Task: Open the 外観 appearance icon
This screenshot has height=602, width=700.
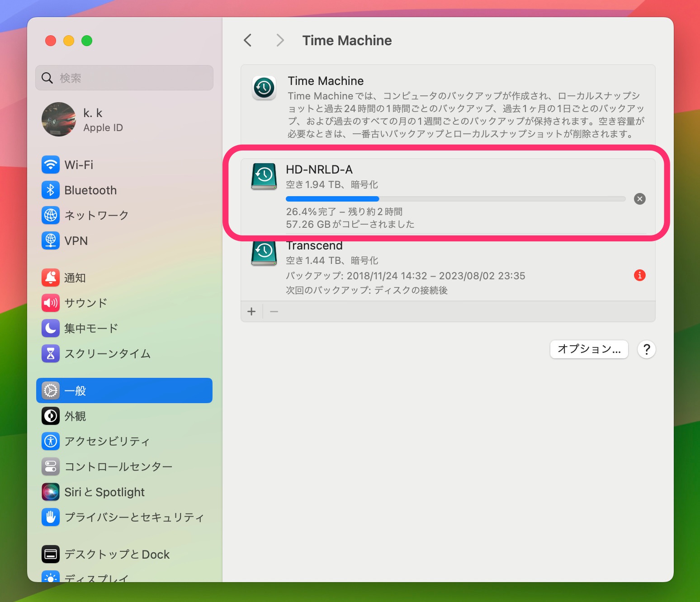Action: (51, 416)
